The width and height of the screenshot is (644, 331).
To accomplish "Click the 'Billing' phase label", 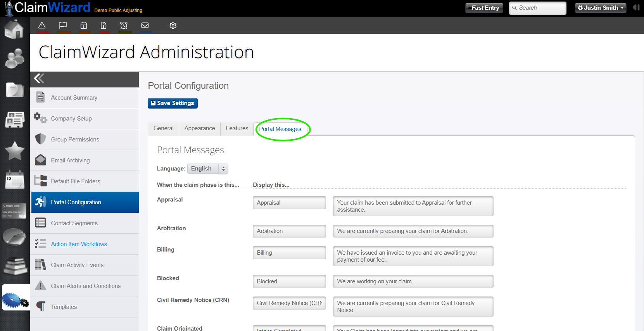I will tap(166, 250).
